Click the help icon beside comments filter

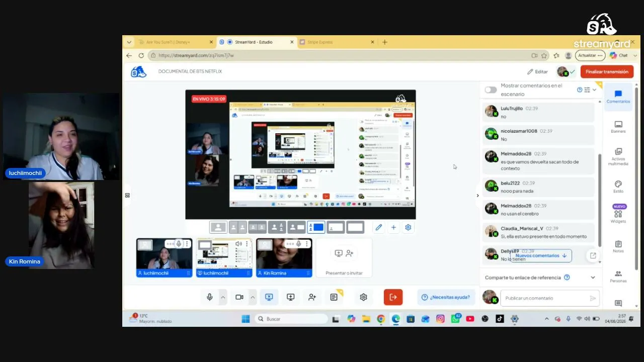pyautogui.click(x=580, y=89)
